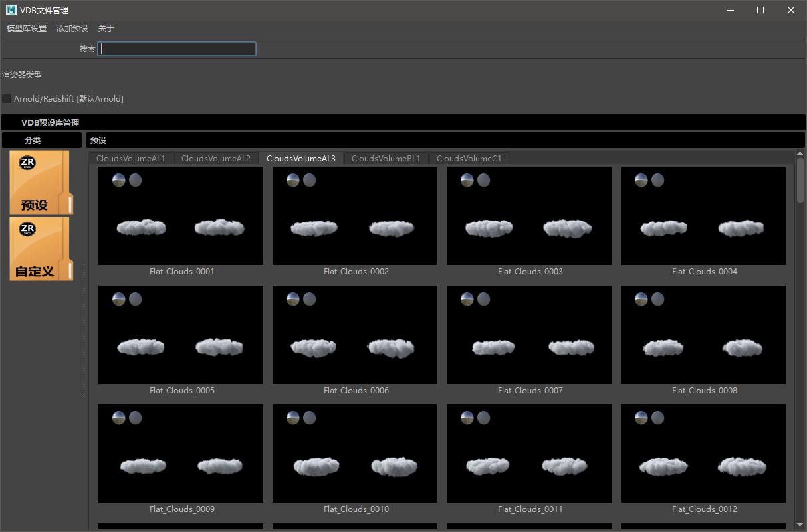Click the Maya app icon in title bar
The image size is (807, 532).
[x=11, y=10]
